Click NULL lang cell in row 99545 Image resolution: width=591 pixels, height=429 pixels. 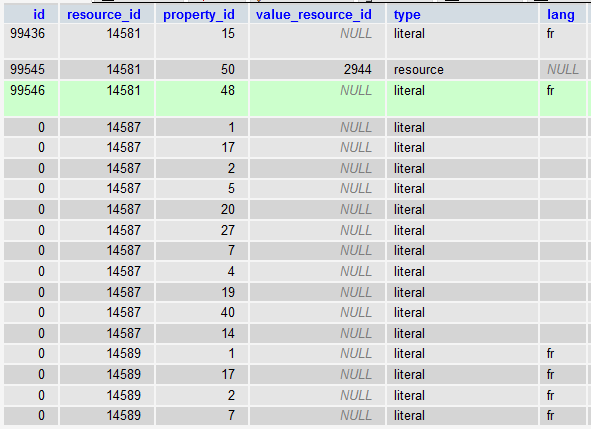tap(563, 69)
